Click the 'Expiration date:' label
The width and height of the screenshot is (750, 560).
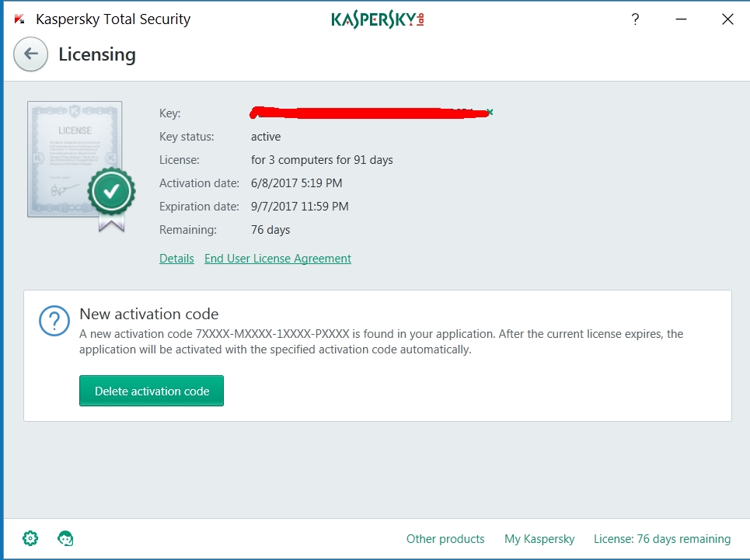(x=199, y=207)
